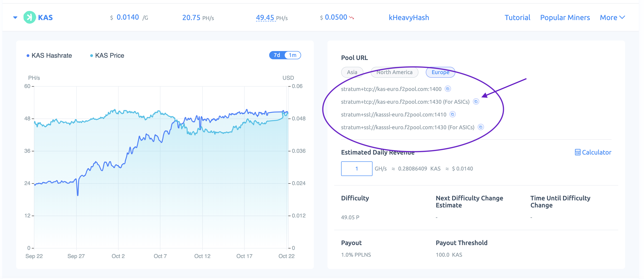Click the Sep 27 marker on chart axis

point(76,256)
